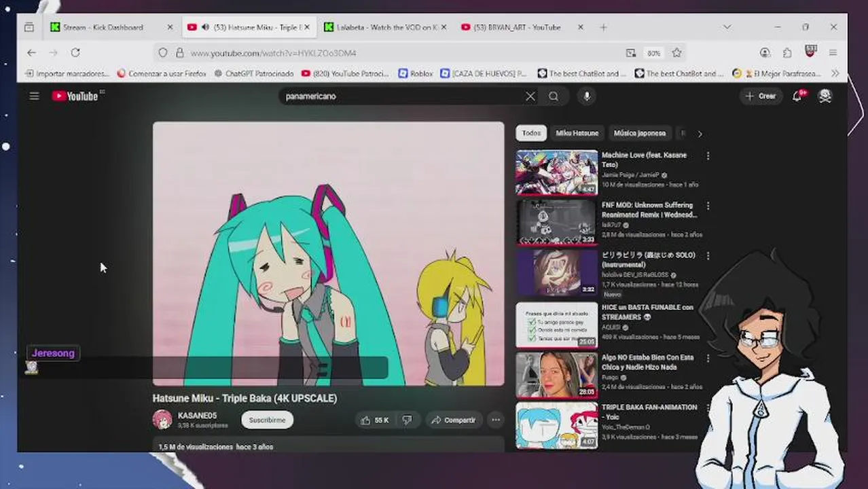Open Comenzar a usar Firefox bookmark
Screen dimensions: 868x489
162,73
